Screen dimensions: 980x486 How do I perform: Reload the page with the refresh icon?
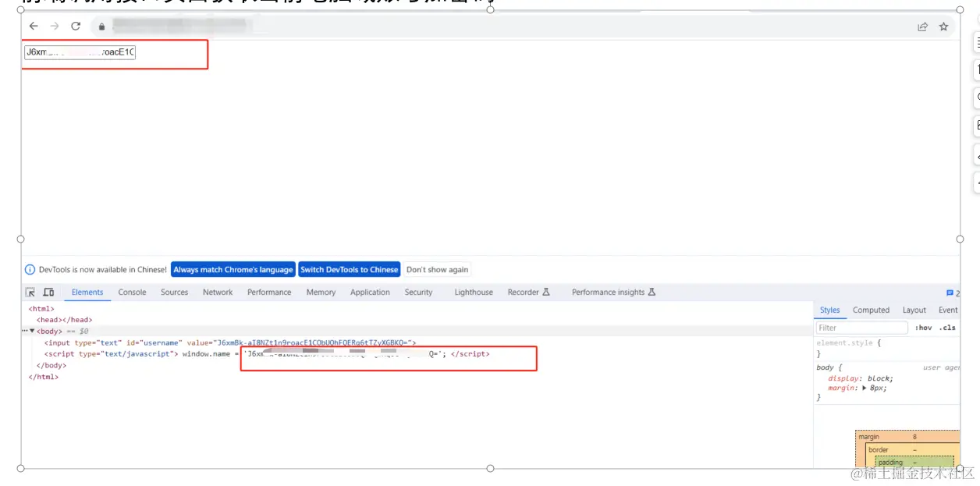point(76,26)
